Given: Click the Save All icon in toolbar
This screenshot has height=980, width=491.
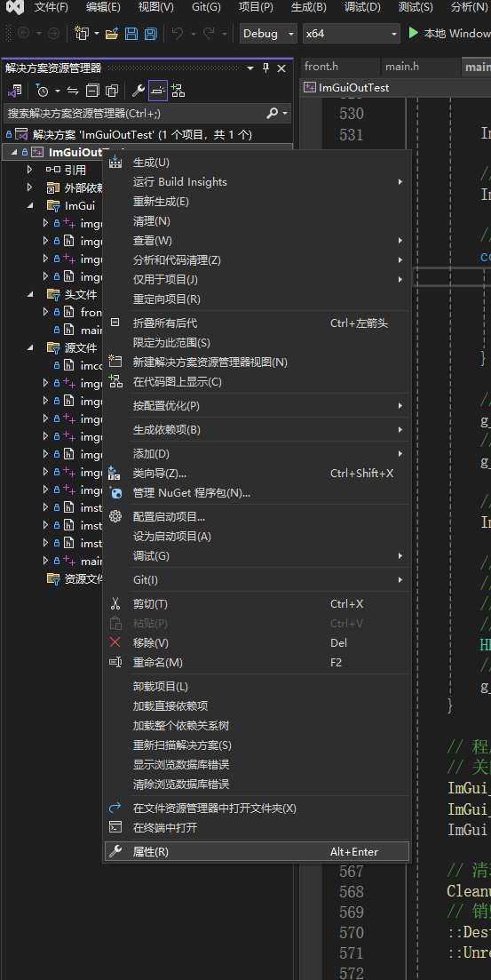Looking at the screenshot, I should [x=150, y=33].
